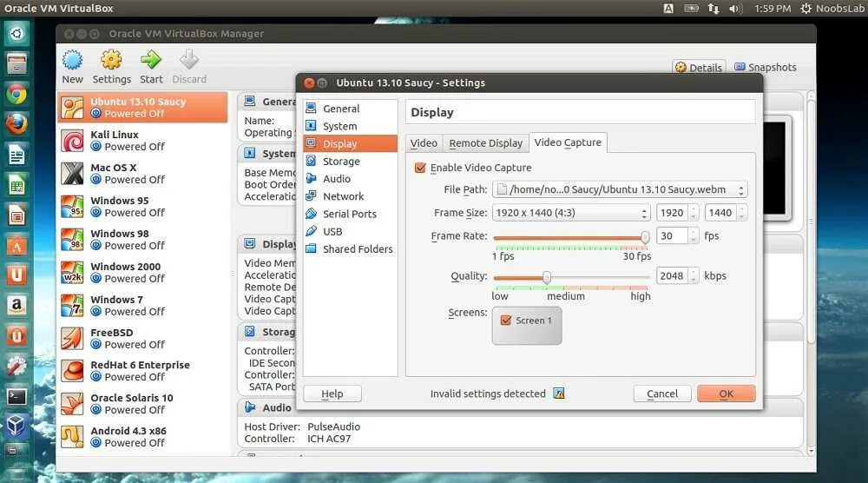
Task: Click the New virtual machine toolbar icon
Action: (73, 67)
